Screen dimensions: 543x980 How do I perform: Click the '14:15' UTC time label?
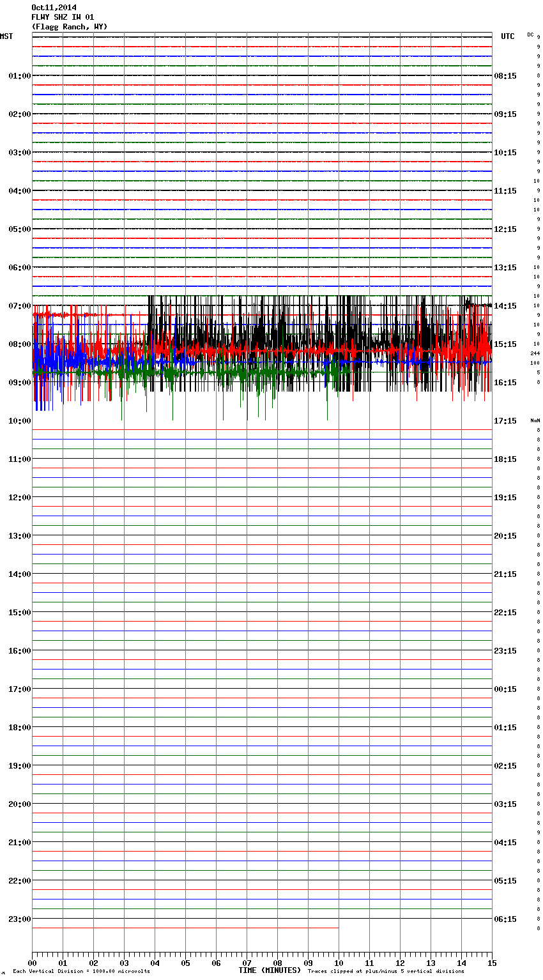[x=505, y=306]
